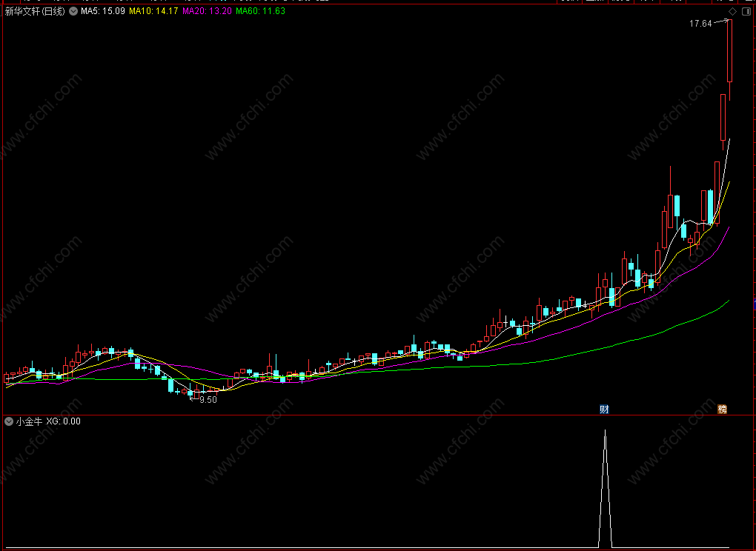The height and width of the screenshot is (551, 756).
Task: Open the main chart indicator dropdown arrow
Action: (x=73, y=11)
